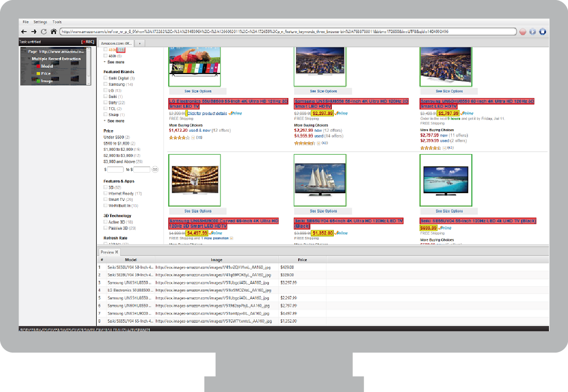Enable the Samsung brand filter
This screenshot has height=392, width=568.
click(x=105, y=84)
